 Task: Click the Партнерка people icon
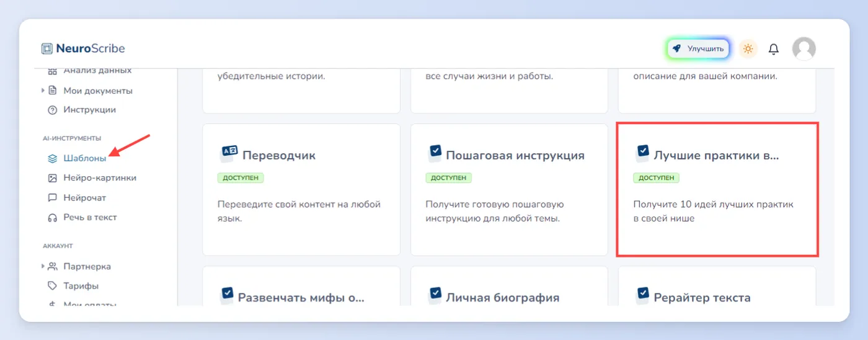(x=53, y=266)
